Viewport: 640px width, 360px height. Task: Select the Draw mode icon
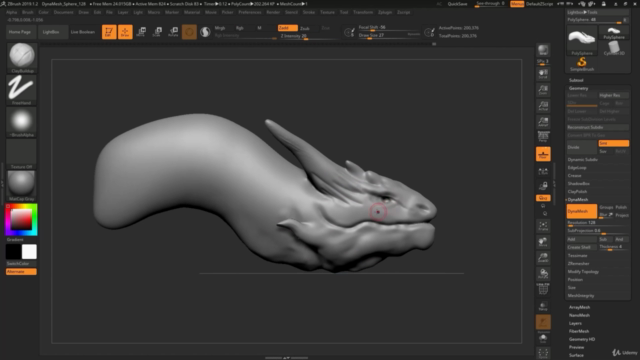click(x=125, y=32)
